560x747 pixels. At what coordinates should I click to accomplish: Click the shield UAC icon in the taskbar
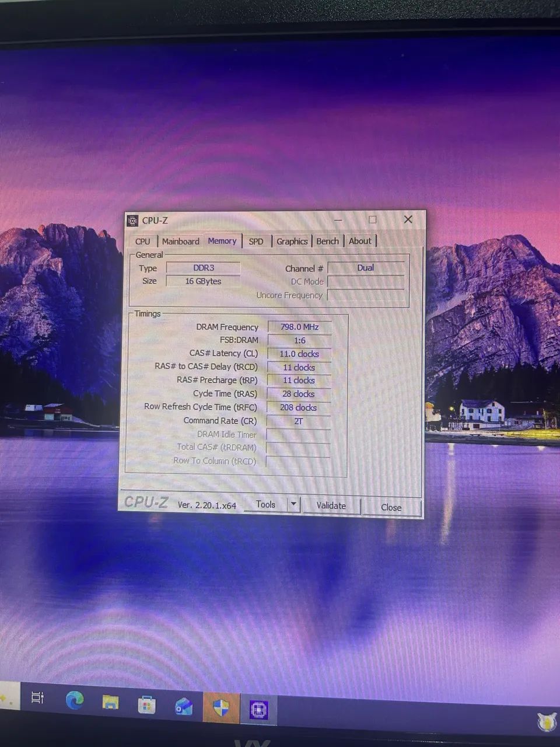pyautogui.click(x=221, y=708)
